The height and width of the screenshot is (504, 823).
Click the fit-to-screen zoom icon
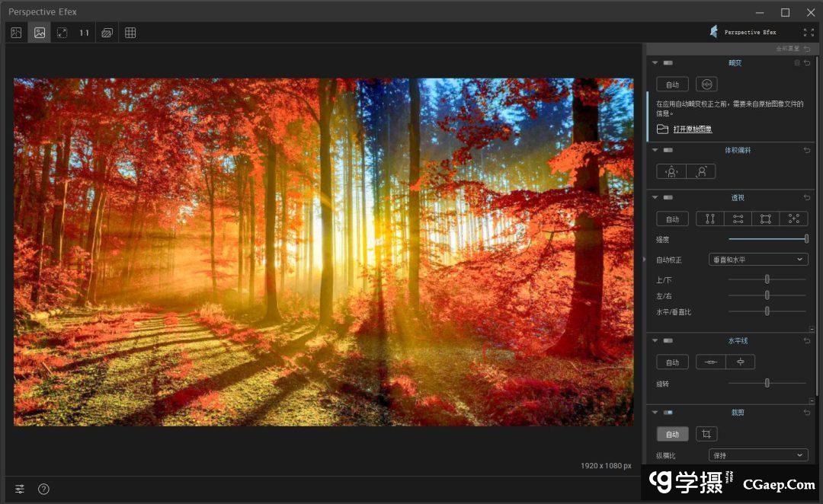click(62, 33)
